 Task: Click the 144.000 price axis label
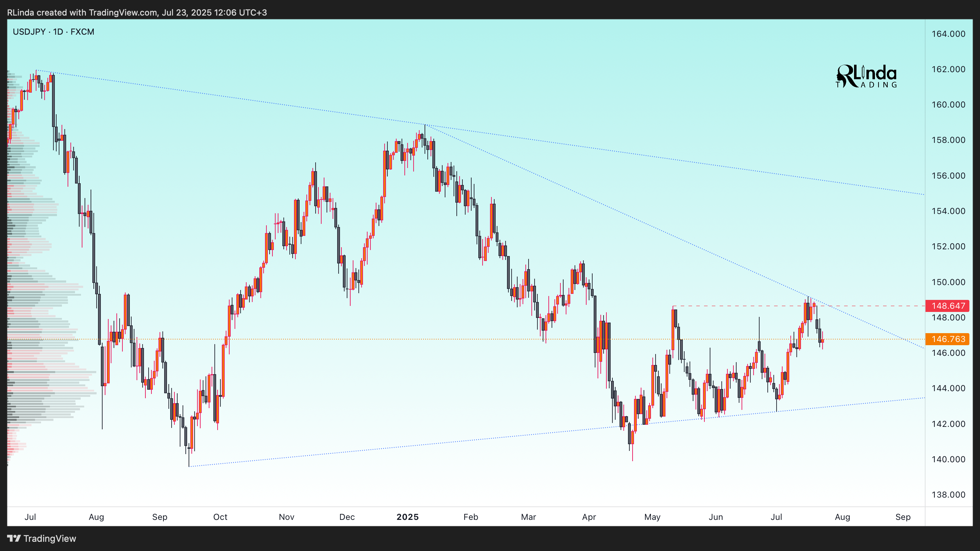point(949,388)
